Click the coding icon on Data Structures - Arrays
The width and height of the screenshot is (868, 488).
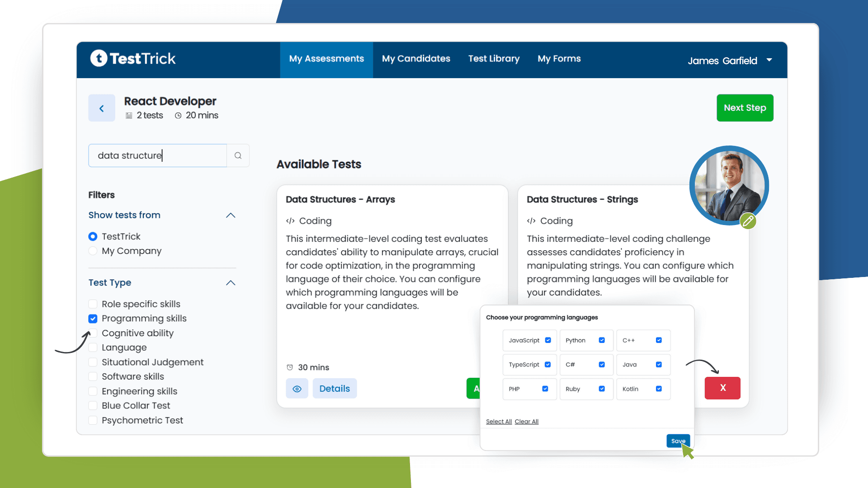click(x=290, y=221)
